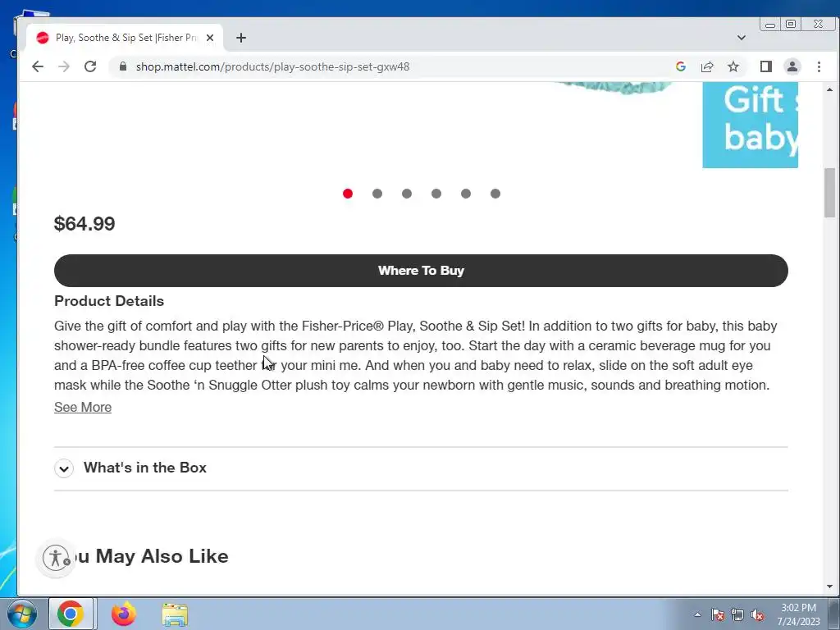Image resolution: width=840 pixels, height=630 pixels.
Task: Open the tab search dropdown arrow
Action: 742,38
